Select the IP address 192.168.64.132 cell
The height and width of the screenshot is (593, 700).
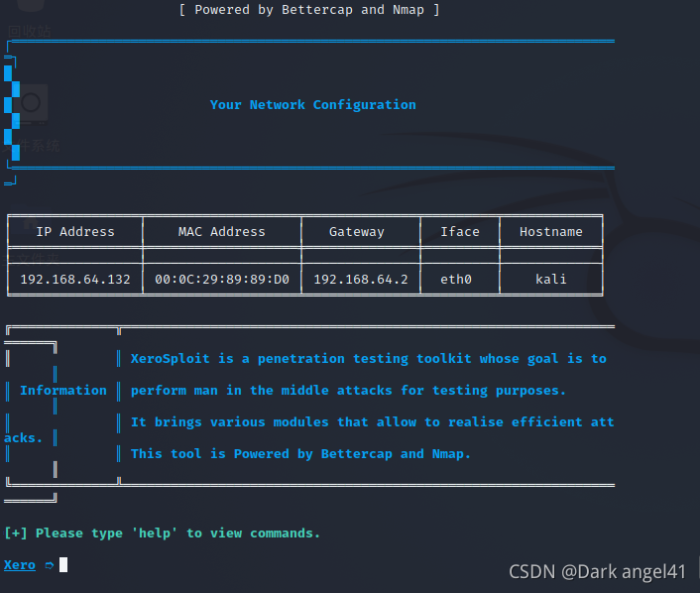click(x=75, y=280)
